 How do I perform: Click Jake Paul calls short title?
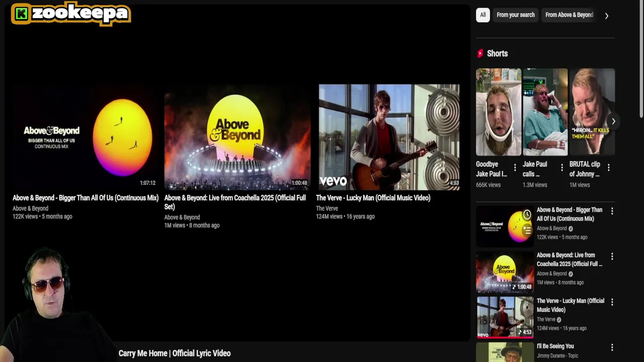click(535, 169)
